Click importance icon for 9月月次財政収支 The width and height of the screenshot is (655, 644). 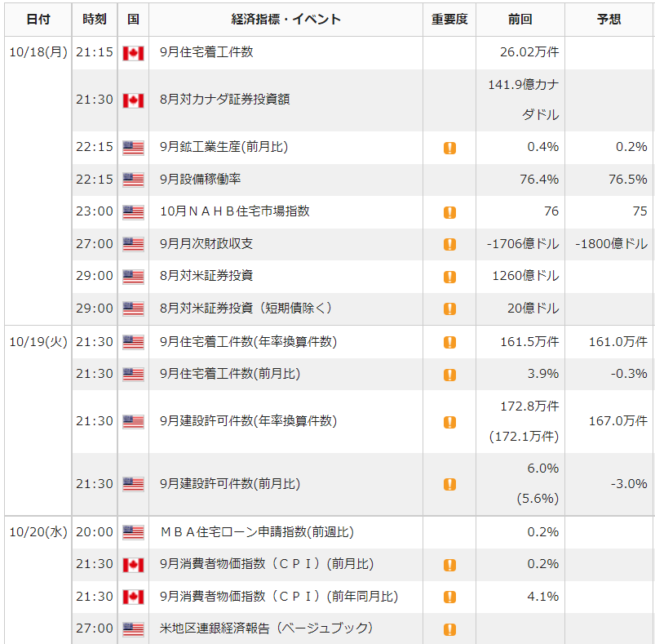tap(449, 244)
